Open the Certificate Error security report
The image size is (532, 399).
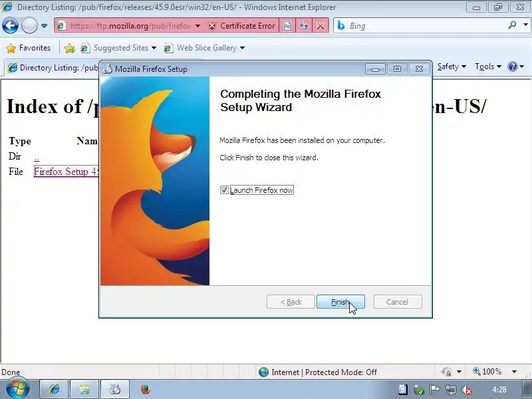point(241,26)
